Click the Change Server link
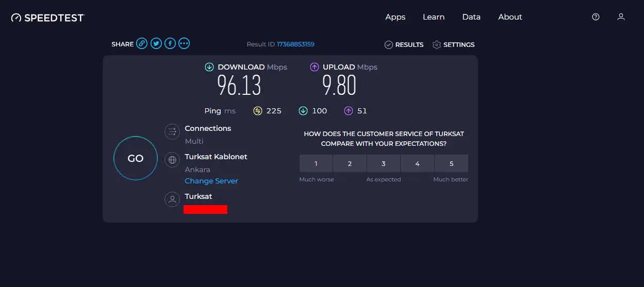 (x=211, y=181)
